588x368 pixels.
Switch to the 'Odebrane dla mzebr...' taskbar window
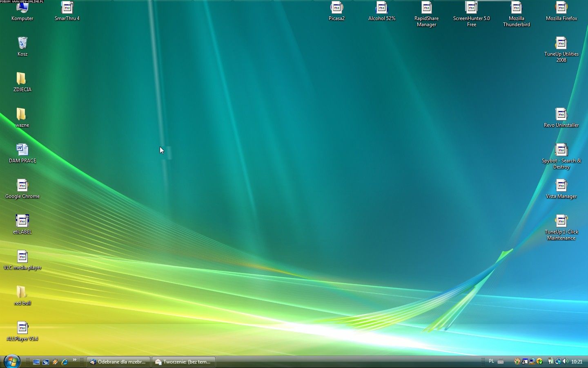click(118, 362)
